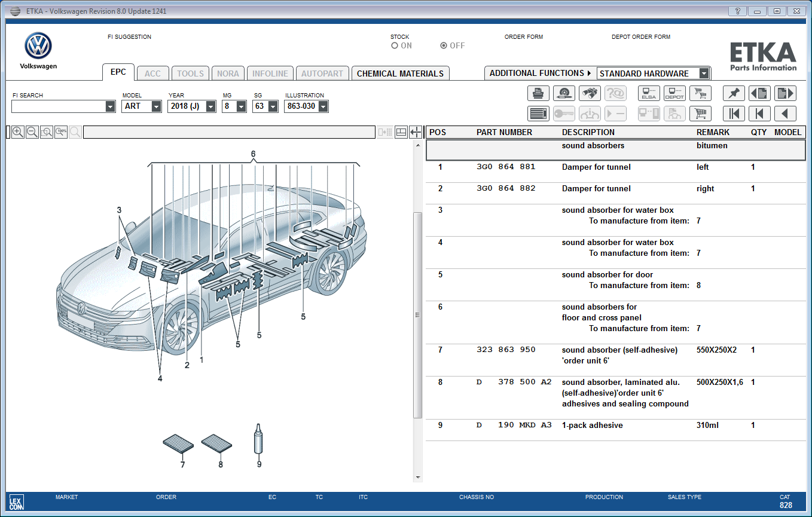Click the TOOLS tab

[191, 74]
